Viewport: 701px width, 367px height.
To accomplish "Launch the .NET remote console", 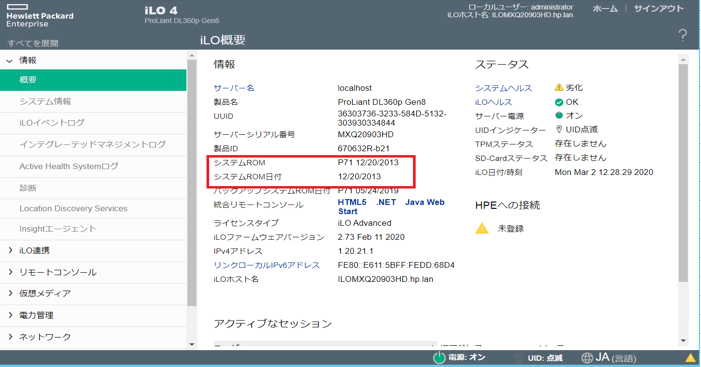I will [386, 202].
